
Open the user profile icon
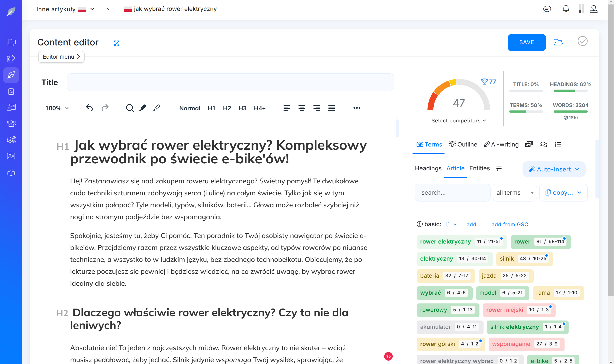593,9
